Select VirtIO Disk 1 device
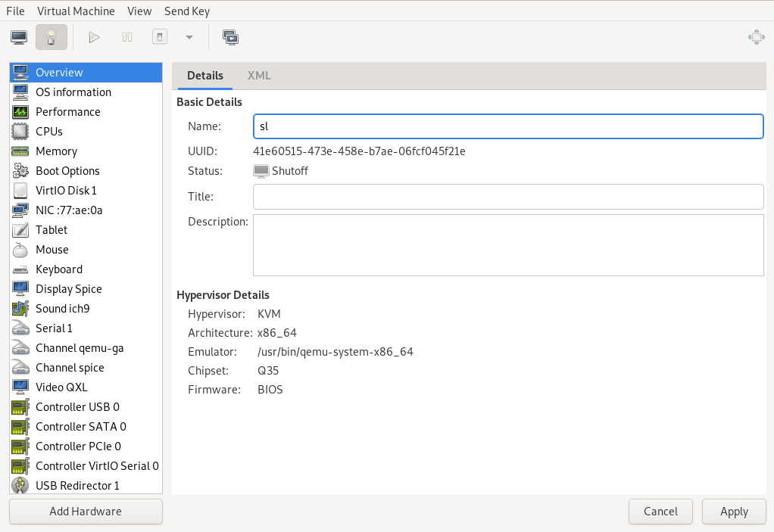The width and height of the screenshot is (774, 532). coord(66,191)
